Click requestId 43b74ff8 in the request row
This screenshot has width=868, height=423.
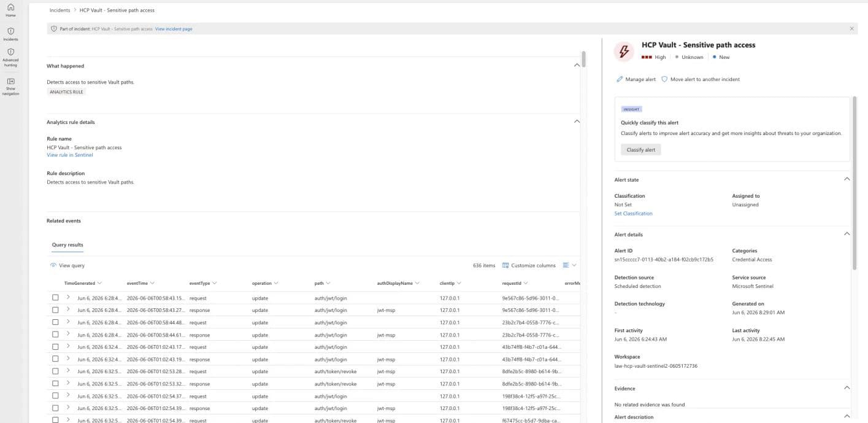coord(531,347)
